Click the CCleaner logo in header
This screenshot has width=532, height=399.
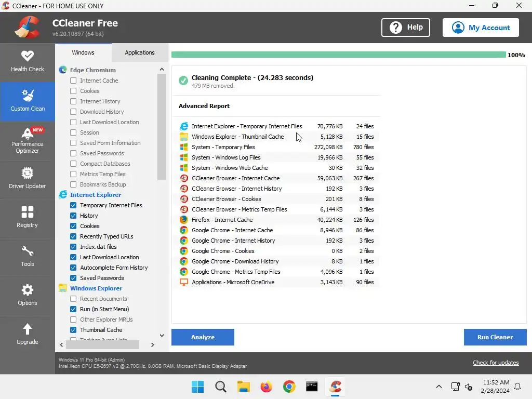[x=27, y=27]
